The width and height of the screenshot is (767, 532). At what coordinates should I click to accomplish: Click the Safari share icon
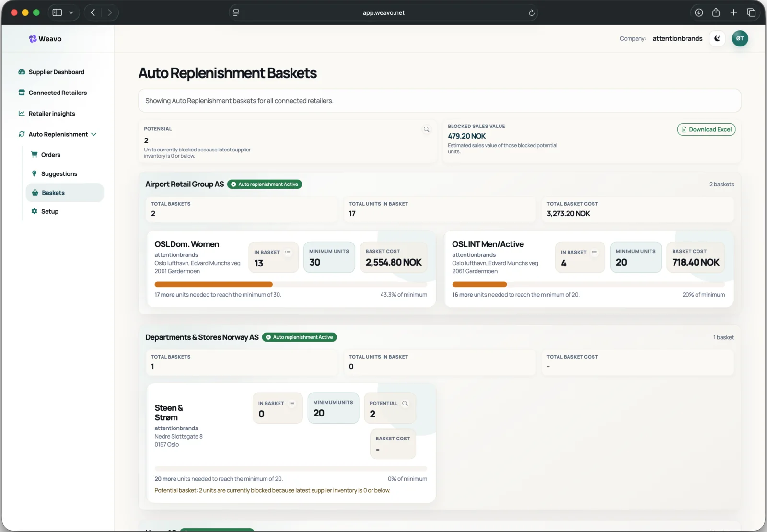coord(716,12)
